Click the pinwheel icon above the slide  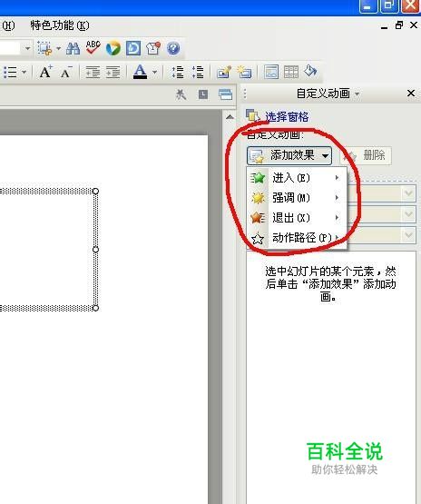tap(181, 94)
